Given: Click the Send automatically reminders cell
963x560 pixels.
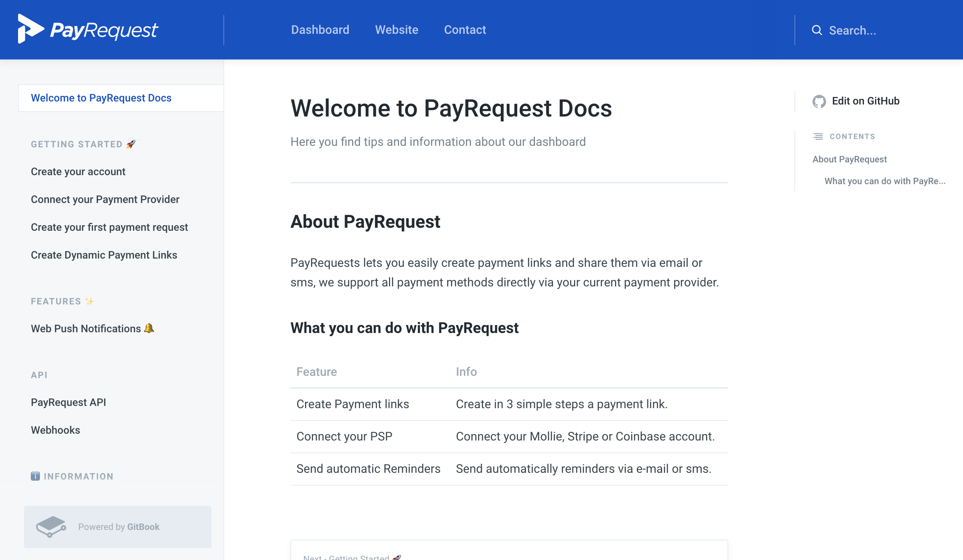Looking at the screenshot, I should (x=583, y=469).
